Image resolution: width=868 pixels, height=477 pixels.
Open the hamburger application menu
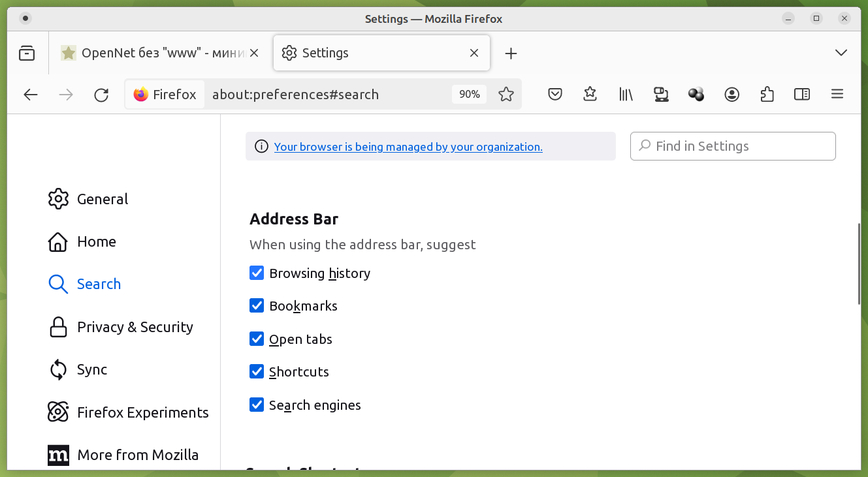coord(837,95)
